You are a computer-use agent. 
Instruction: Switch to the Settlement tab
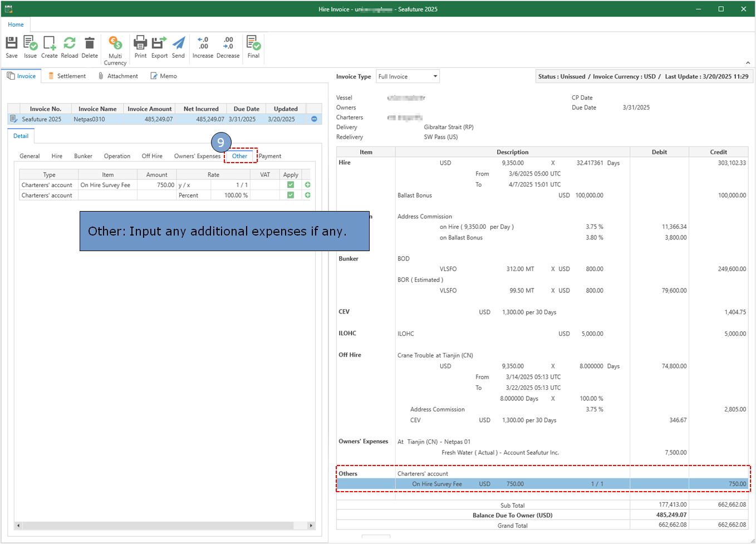(x=67, y=76)
